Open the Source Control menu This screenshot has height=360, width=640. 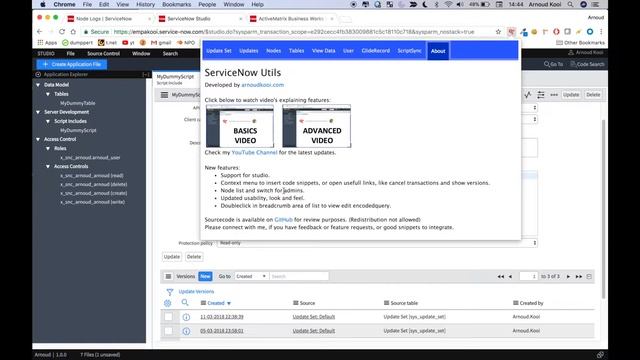point(103,53)
